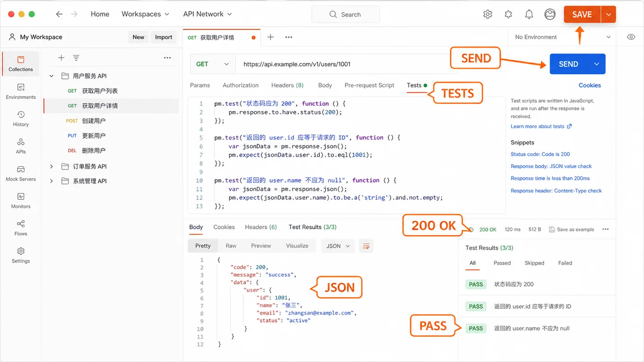
Task: Expand the 系统管理 API collection
Action: (52, 181)
